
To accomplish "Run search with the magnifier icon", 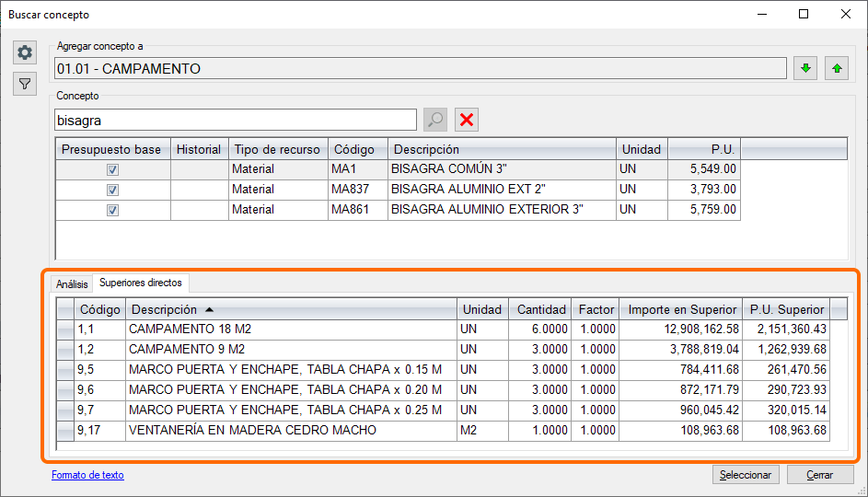I will [435, 120].
